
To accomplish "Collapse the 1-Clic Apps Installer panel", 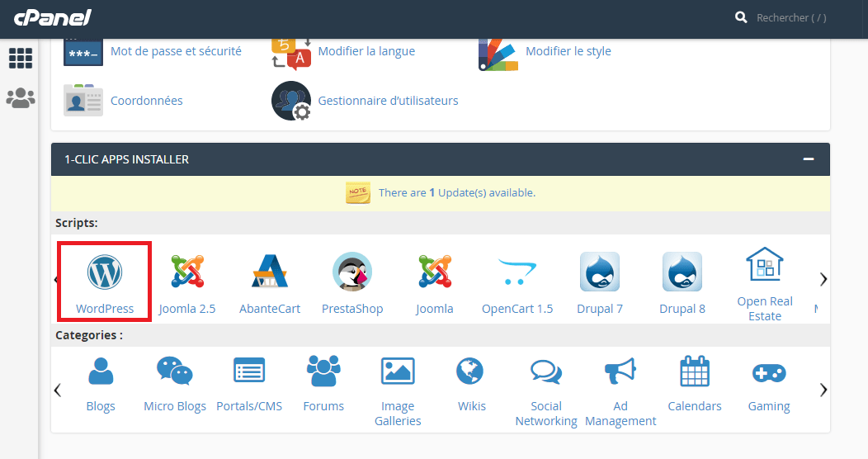I will coord(809,159).
